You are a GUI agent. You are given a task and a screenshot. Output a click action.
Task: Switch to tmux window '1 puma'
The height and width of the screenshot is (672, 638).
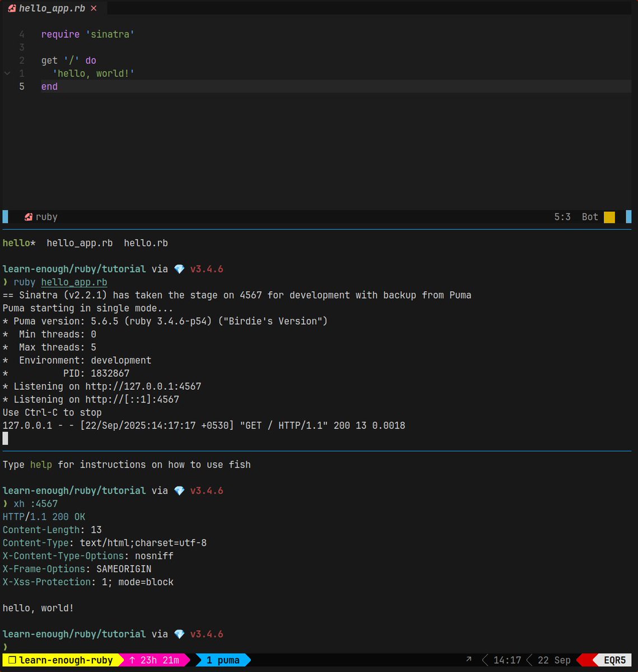tap(223, 660)
